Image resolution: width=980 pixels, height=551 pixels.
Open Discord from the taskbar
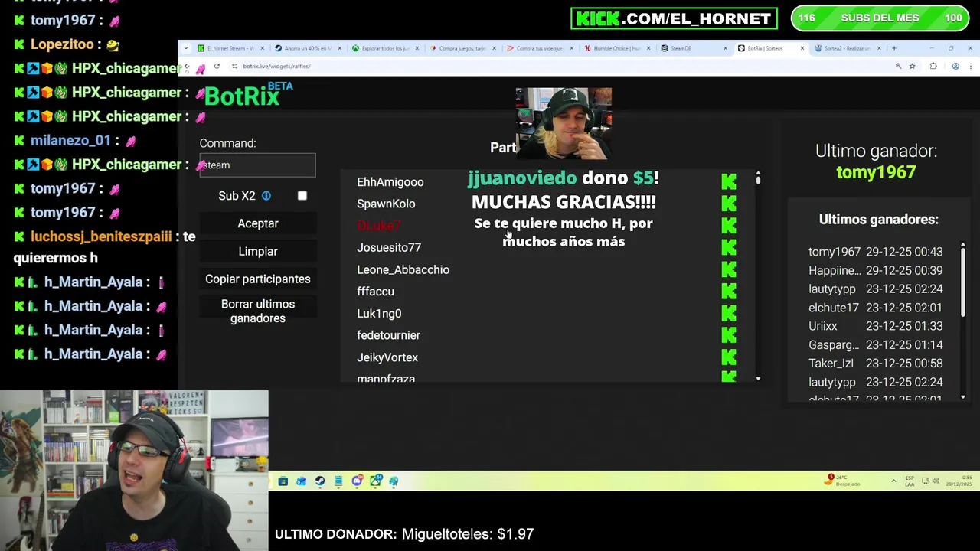click(x=357, y=481)
